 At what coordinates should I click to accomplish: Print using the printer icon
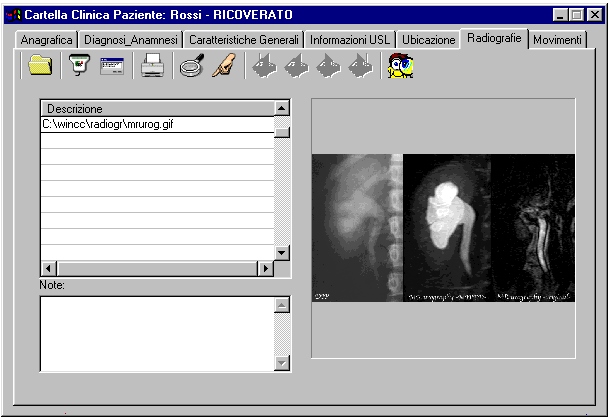coord(152,65)
